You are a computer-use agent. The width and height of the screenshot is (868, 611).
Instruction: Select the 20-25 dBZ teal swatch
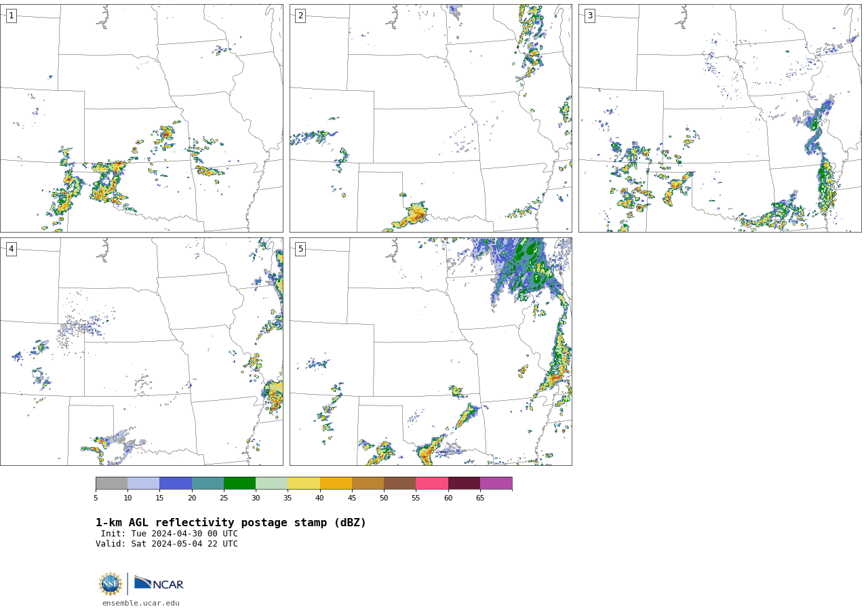point(208,484)
